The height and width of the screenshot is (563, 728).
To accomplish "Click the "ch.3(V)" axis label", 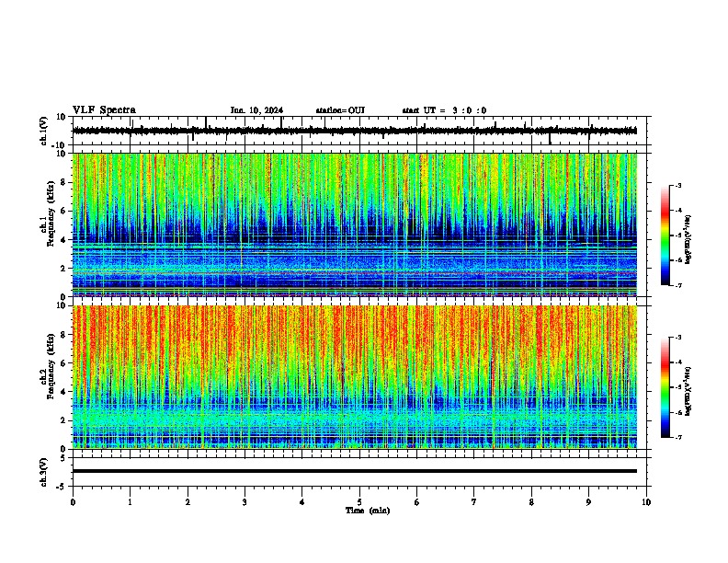I will tap(44, 472).
